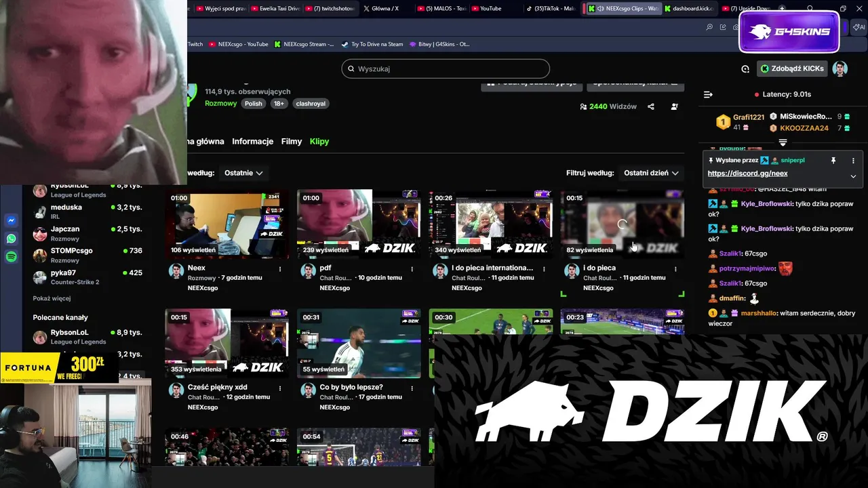Switch to the YouTube browser tab
868x488 pixels.
pyautogui.click(x=494, y=9)
